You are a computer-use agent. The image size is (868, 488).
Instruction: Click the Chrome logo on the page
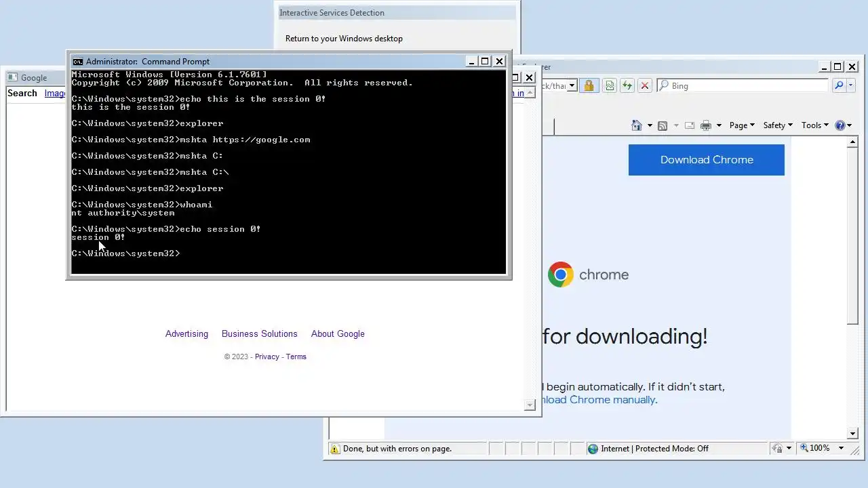click(561, 274)
